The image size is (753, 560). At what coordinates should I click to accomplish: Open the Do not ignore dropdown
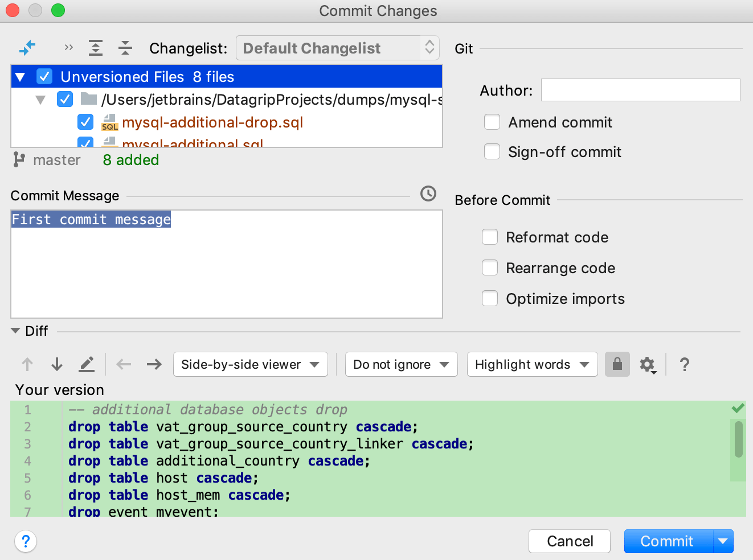tap(402, 364)
